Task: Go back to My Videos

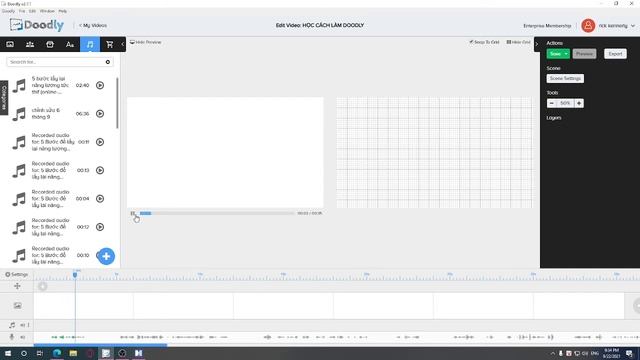Action: click(x=93, y=25)
